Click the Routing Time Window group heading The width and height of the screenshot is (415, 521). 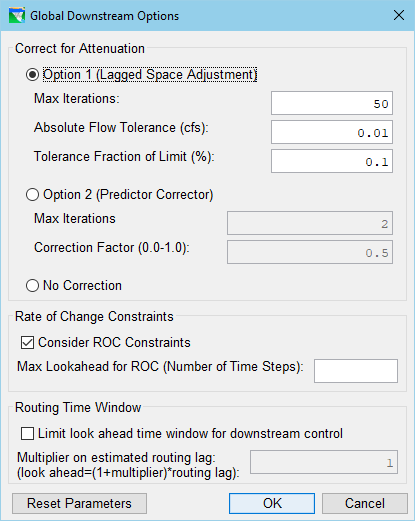(78, 408)
